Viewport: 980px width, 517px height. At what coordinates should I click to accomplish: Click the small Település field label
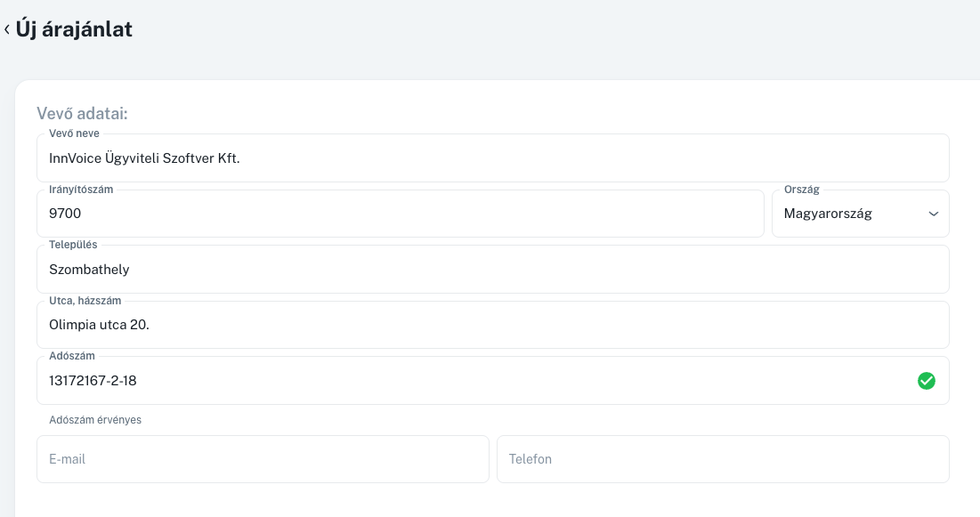click(73, 245)
